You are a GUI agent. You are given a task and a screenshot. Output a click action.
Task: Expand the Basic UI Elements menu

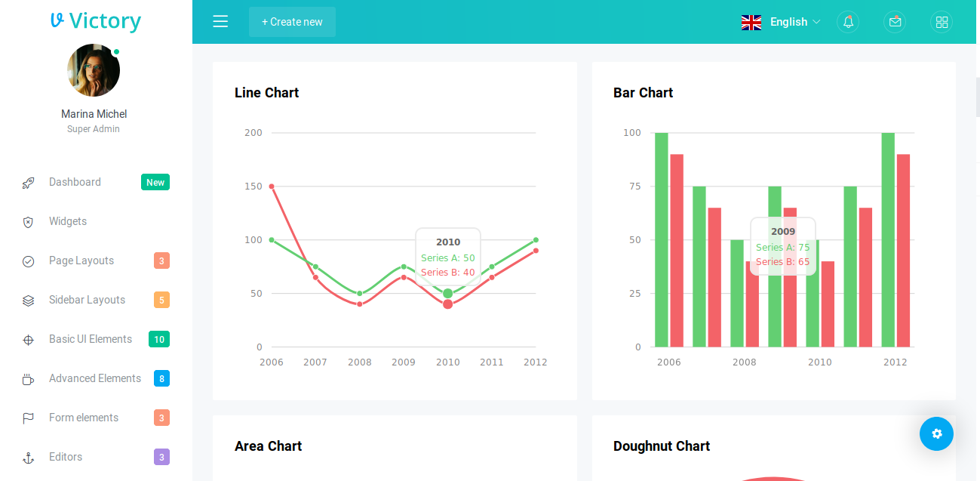coord(91,339)
